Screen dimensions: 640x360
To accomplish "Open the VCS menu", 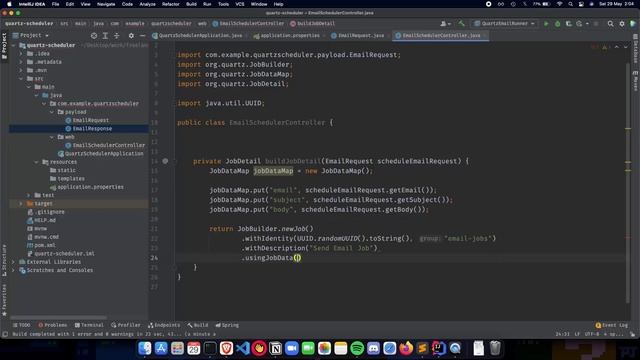I will [240, 4].
